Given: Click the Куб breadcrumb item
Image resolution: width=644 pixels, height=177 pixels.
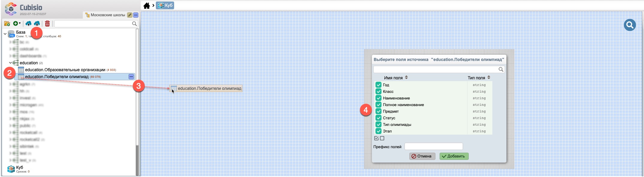Looking at the screenshot, I should [165, 5].
